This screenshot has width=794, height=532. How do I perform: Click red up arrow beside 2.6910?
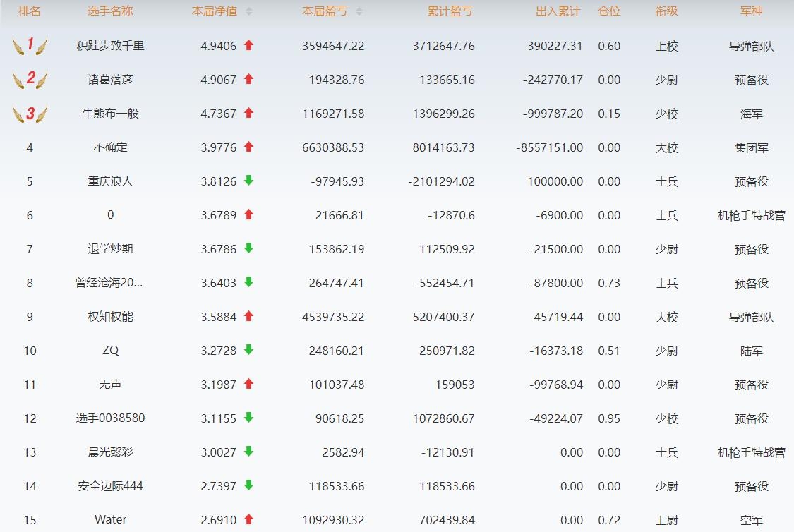(248, 519)
